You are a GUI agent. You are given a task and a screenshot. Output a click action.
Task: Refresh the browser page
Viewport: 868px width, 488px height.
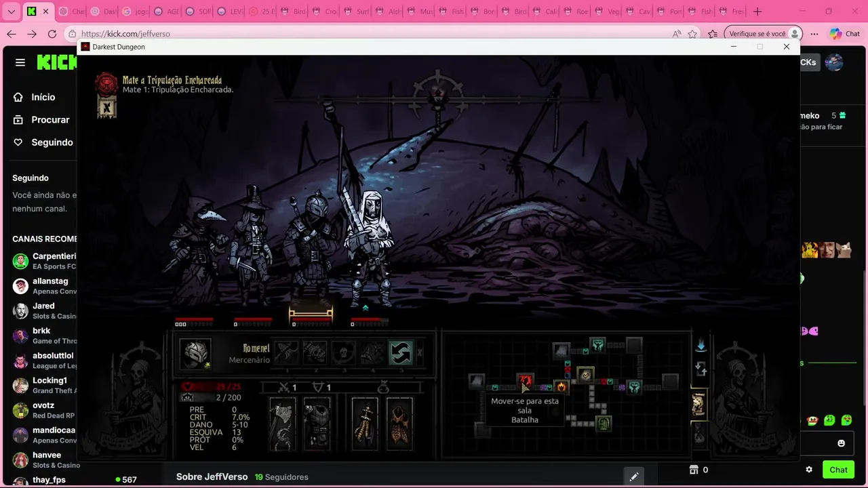point(52,34)
